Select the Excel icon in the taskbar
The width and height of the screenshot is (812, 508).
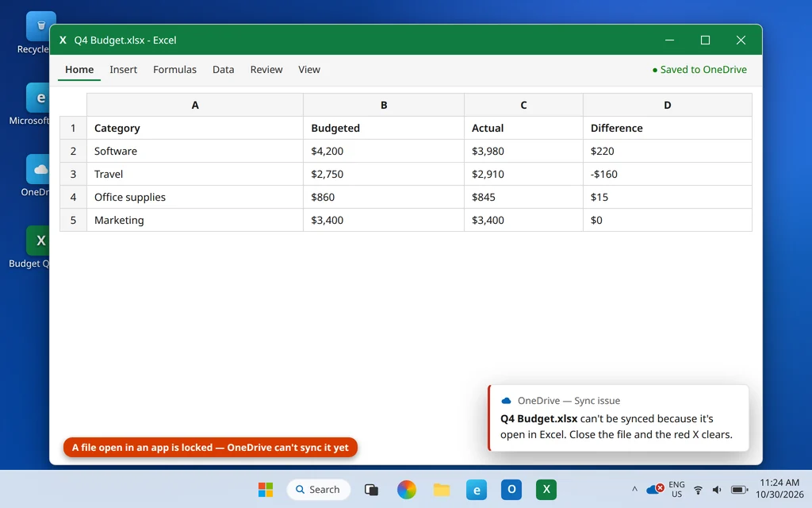546,489
